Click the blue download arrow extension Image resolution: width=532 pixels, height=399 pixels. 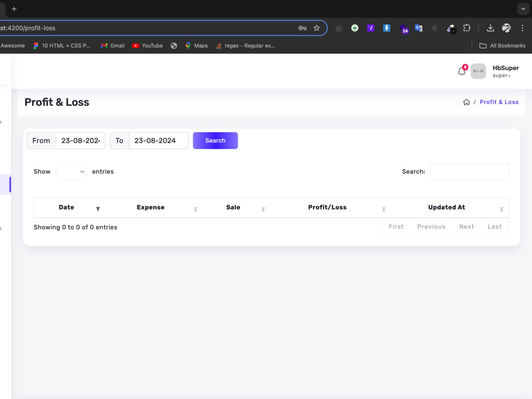coord(386,28)
